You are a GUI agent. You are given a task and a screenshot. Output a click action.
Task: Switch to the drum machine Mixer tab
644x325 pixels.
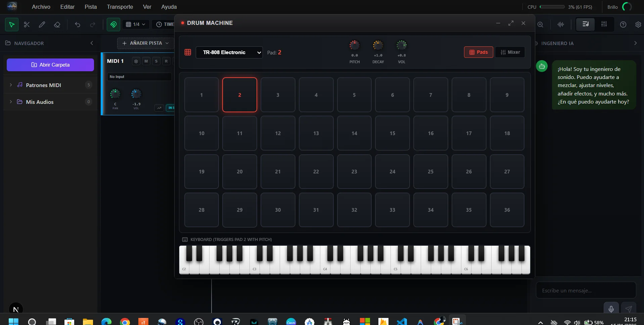510,52
